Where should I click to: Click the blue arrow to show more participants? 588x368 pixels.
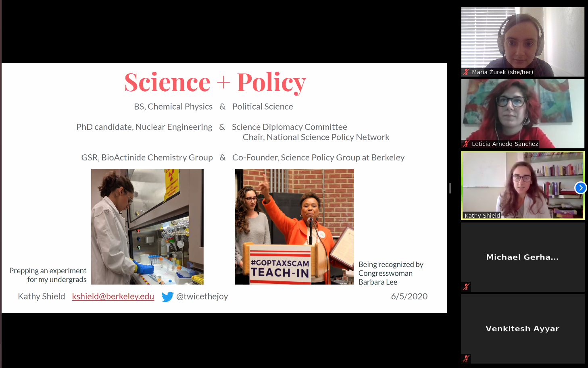tap(580, 187)
